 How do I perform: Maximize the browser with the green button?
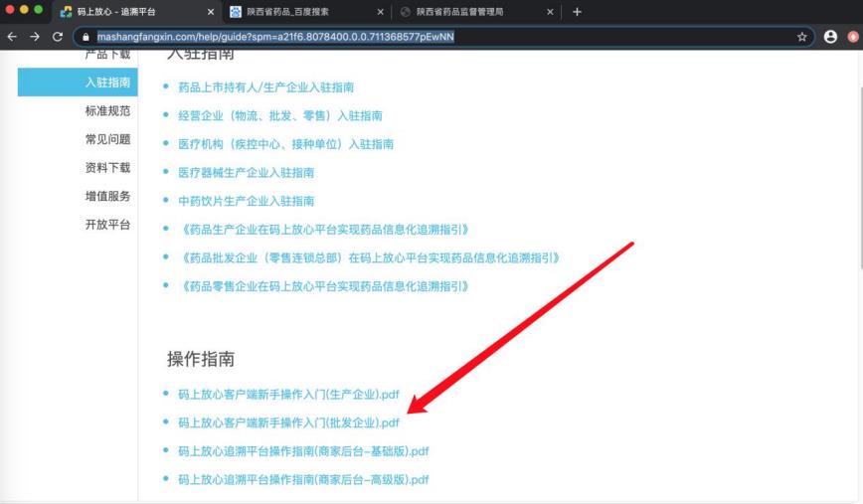tap(38, 9)
